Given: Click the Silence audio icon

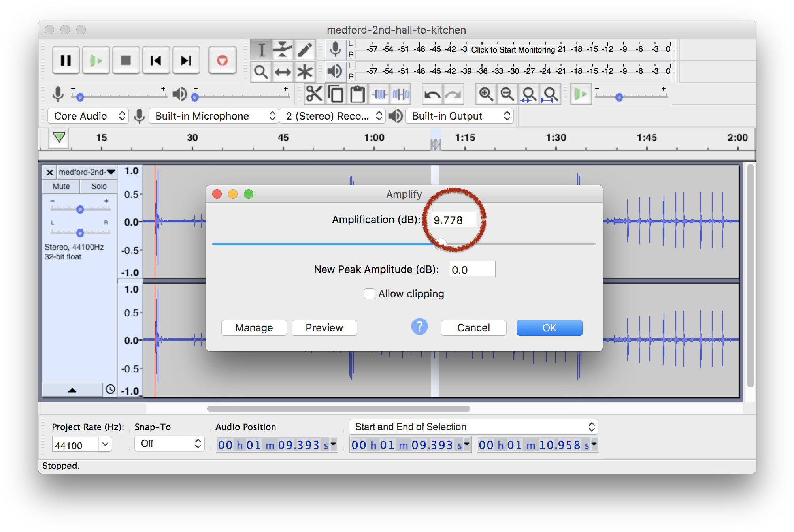Looking at the screenshot, I should coord(401,94).
